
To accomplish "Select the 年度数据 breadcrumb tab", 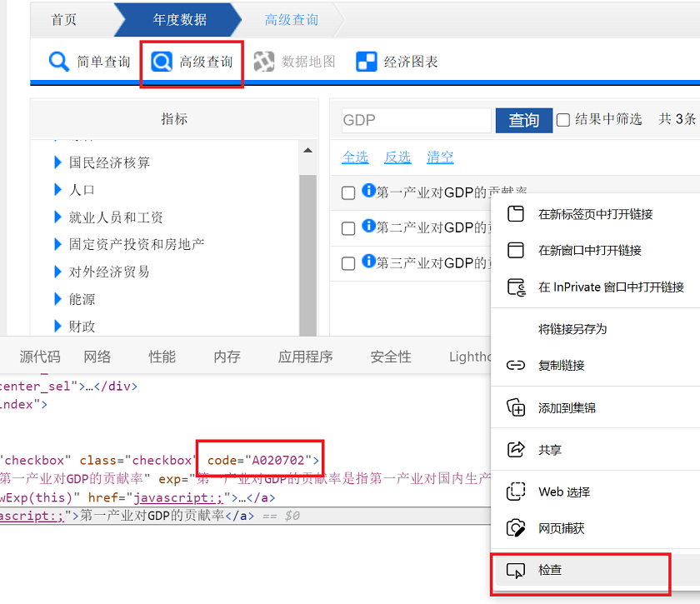I will (x=179, y=20).
